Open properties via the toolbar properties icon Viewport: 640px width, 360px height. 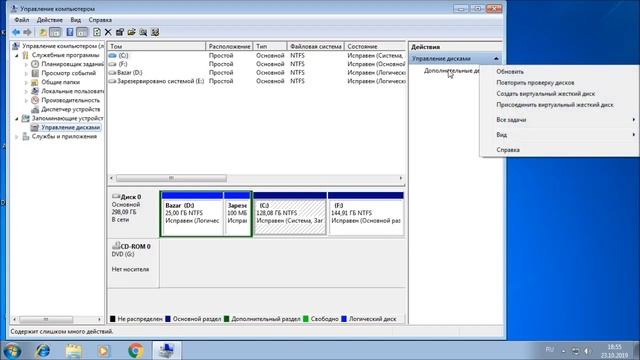click(x=120, y=32)
